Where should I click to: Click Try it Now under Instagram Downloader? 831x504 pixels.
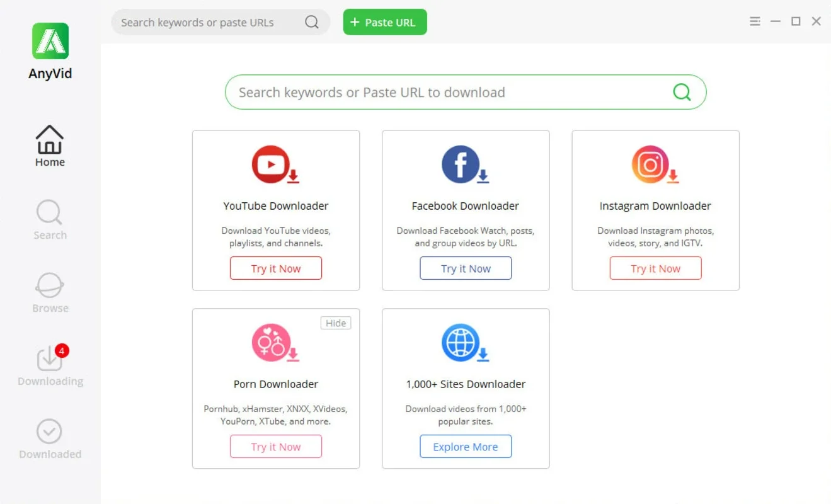655,268
